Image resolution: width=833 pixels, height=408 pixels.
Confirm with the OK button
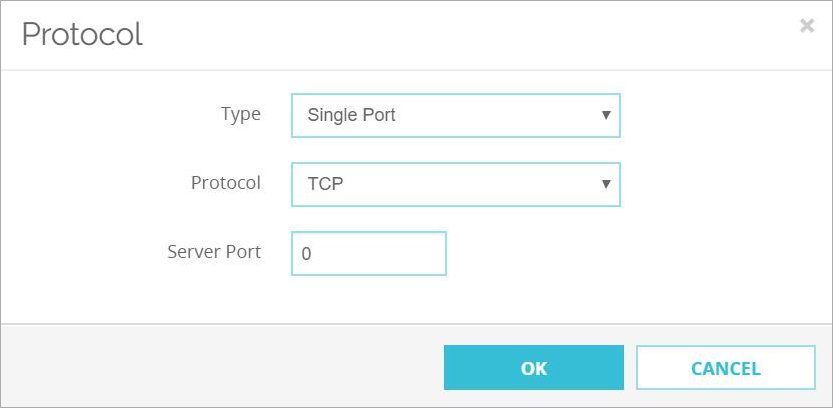point(533,369)
